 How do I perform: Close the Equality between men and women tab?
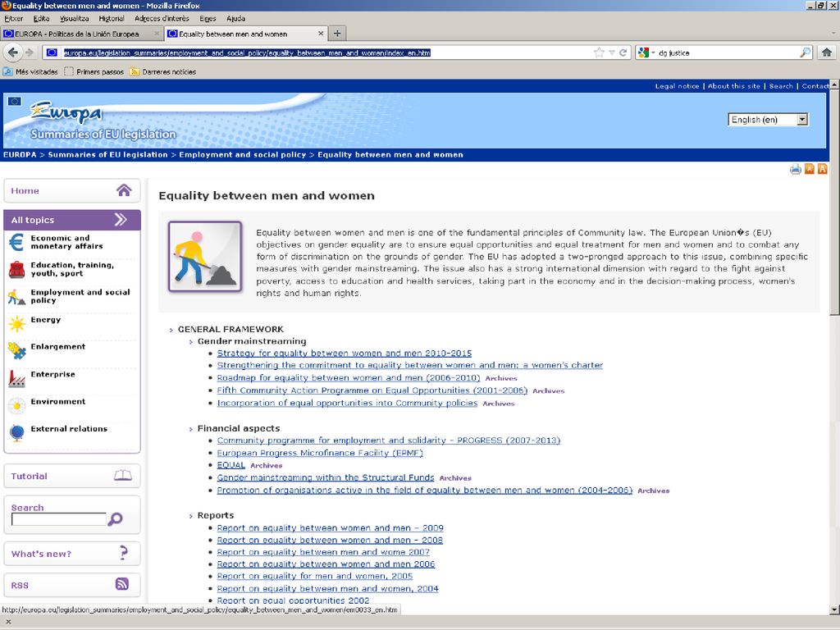321,33
